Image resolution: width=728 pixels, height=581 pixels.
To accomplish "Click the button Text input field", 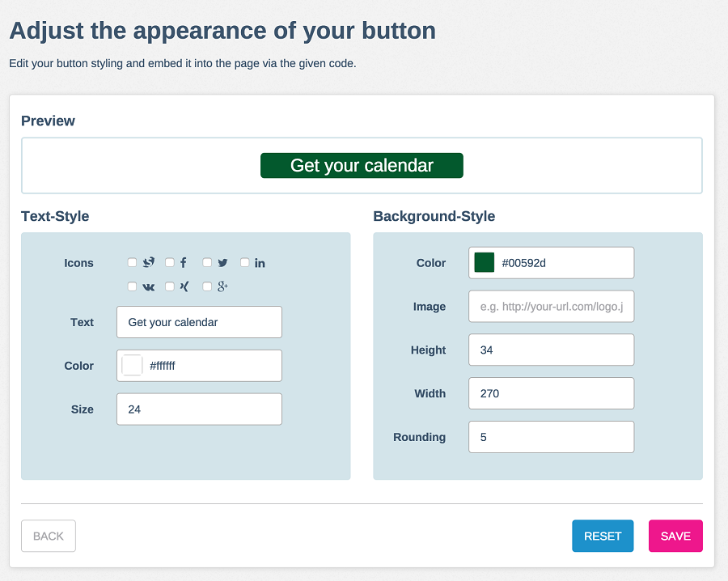I will click(x=199, y=322).
